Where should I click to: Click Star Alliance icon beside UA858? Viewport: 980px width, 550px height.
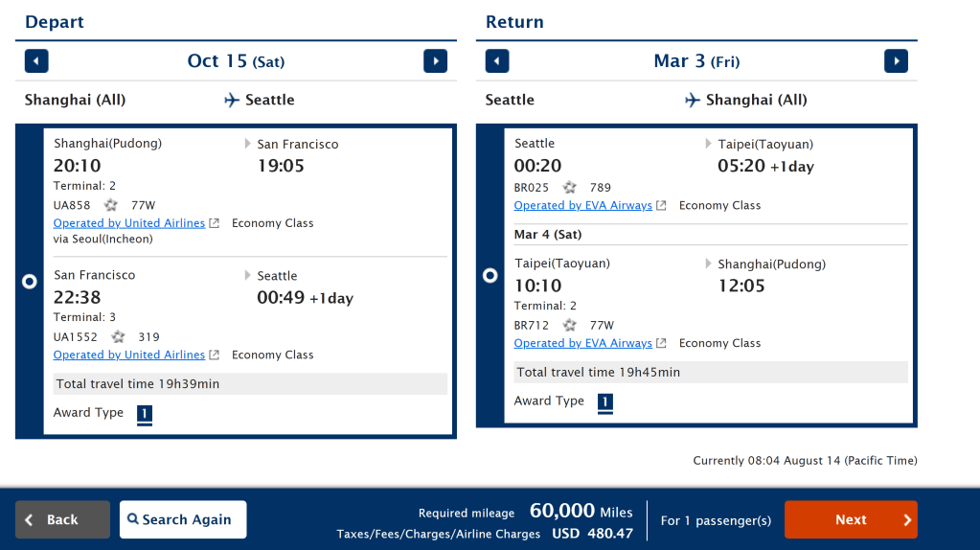[111, 205]
